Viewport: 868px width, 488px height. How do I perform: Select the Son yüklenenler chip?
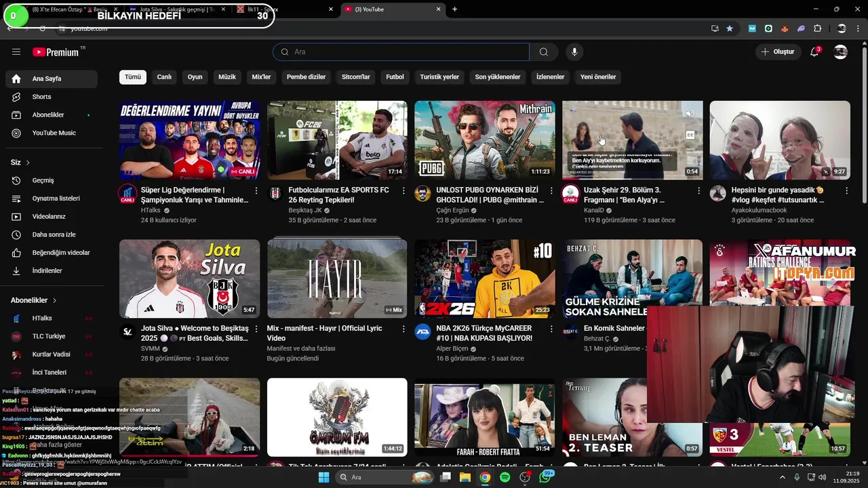[x=498, y=77]
